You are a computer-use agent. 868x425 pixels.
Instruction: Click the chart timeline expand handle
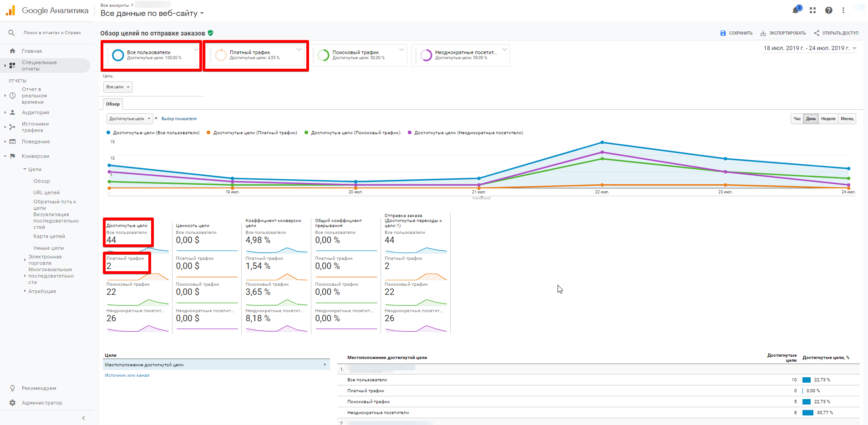(x=482, y=197)
